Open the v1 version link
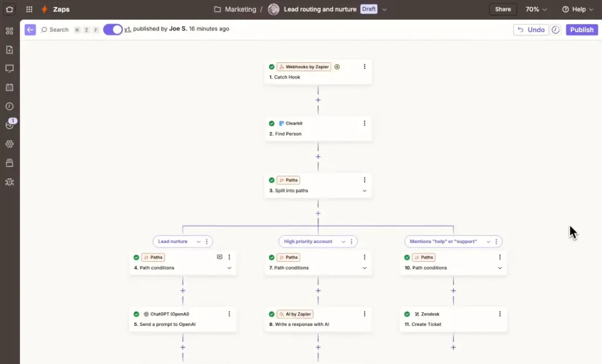Viewport: 602px width, 364px height. pos(128,29)
